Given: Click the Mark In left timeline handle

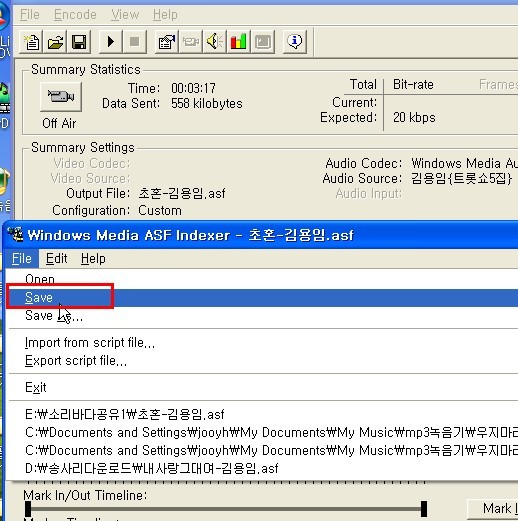Looking at the screenshot, I should (28, 509).
